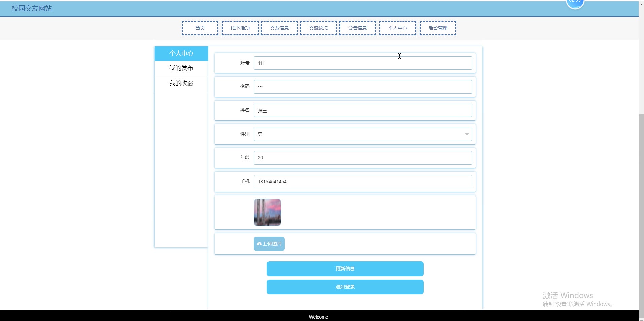Click the 校园交友网站 site title
Viewport: 644px width, 321px height.
point(32,8)
